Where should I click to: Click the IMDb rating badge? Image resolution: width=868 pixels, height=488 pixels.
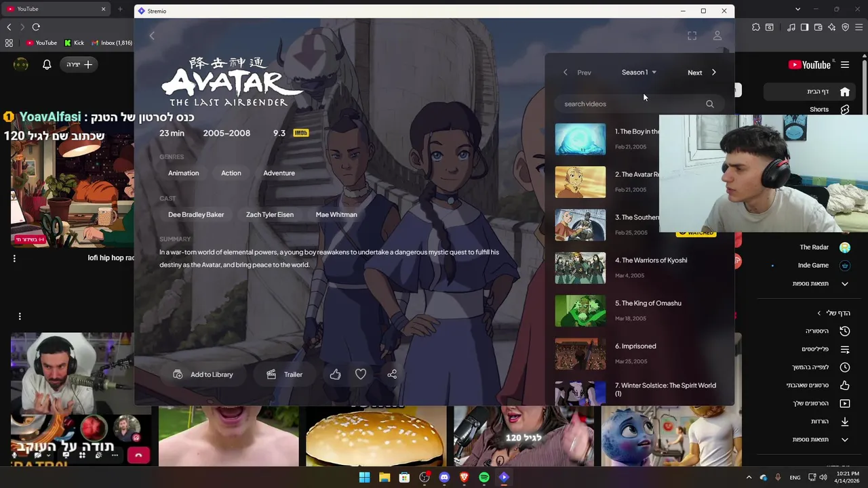click(300, 133)
